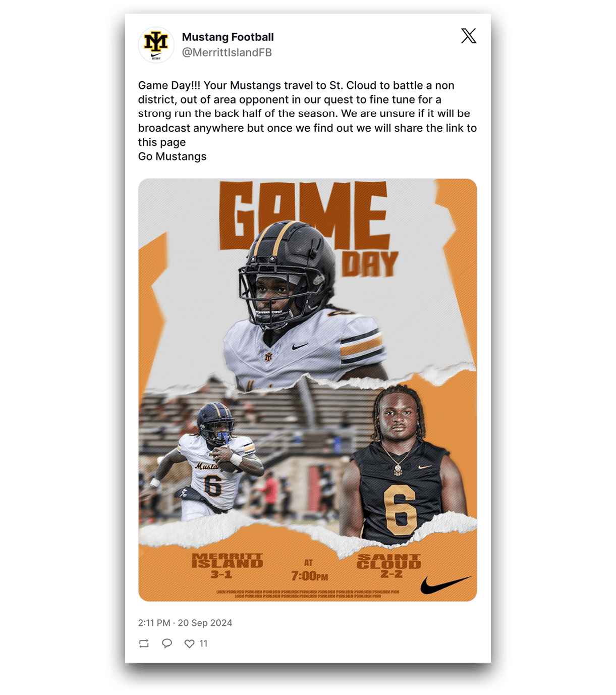The height and width of the screenshot is (695, 616).
Task: Click the Nike swoosh on the poster
Action: (445, 585)
